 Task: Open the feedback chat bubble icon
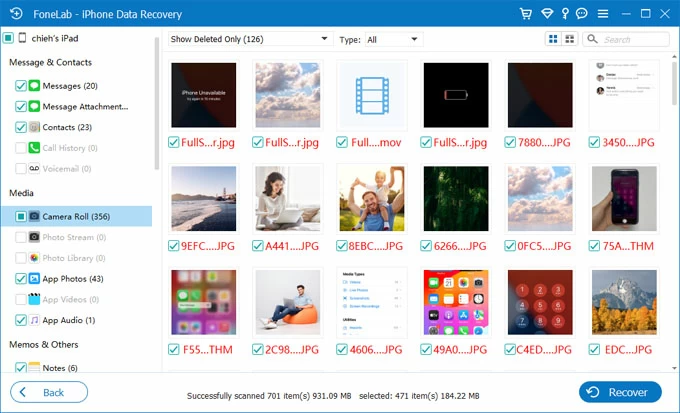click(582, 13)
